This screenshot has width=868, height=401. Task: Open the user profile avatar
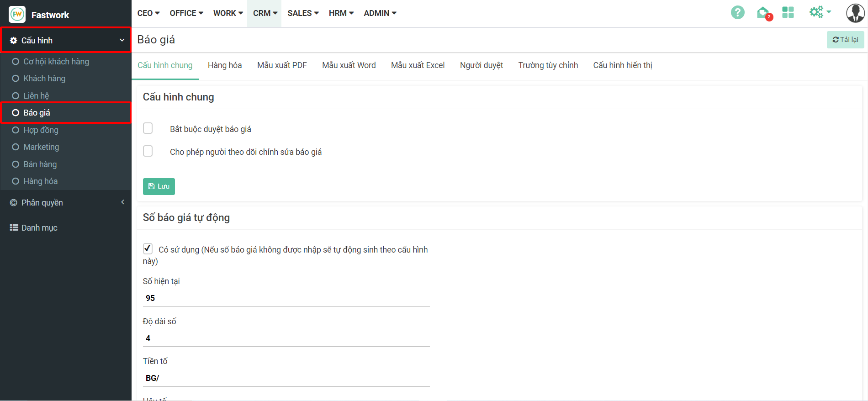tap(855, 13)
